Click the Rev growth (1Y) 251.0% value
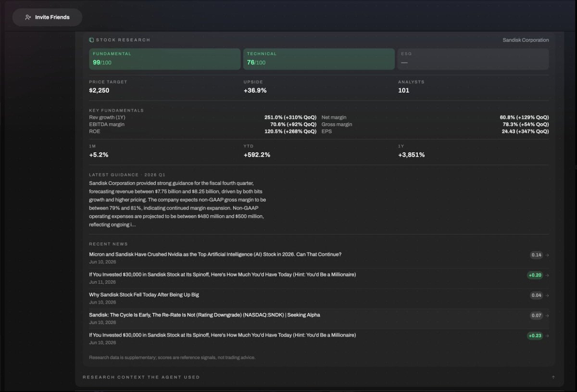The image size is (577, 392). click(x=290, y=117)
